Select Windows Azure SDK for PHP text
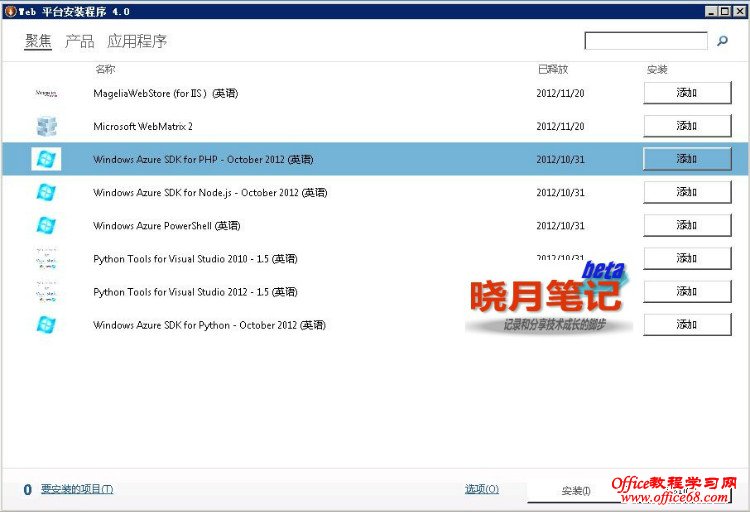The width and height of the screenshot is (750, 512). pos(203,159)
